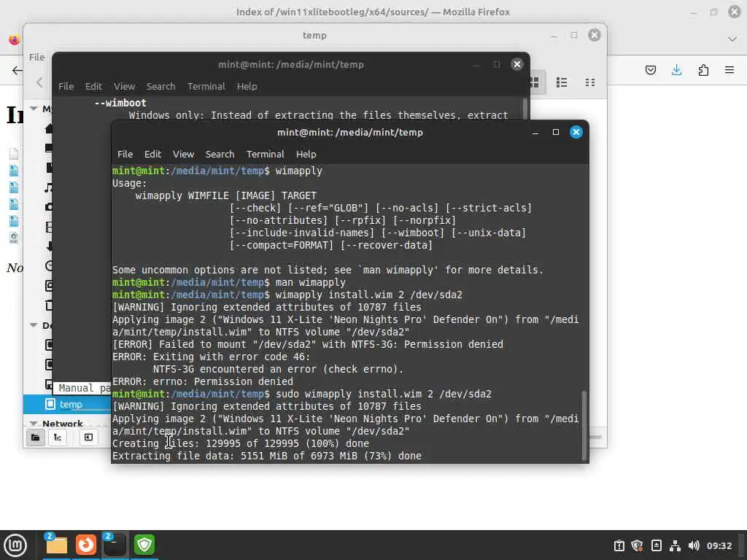Image resolution: width=747 pixels, height=560 pixels.
Task: Close the front terminal window
Action: tap(576, 133)
